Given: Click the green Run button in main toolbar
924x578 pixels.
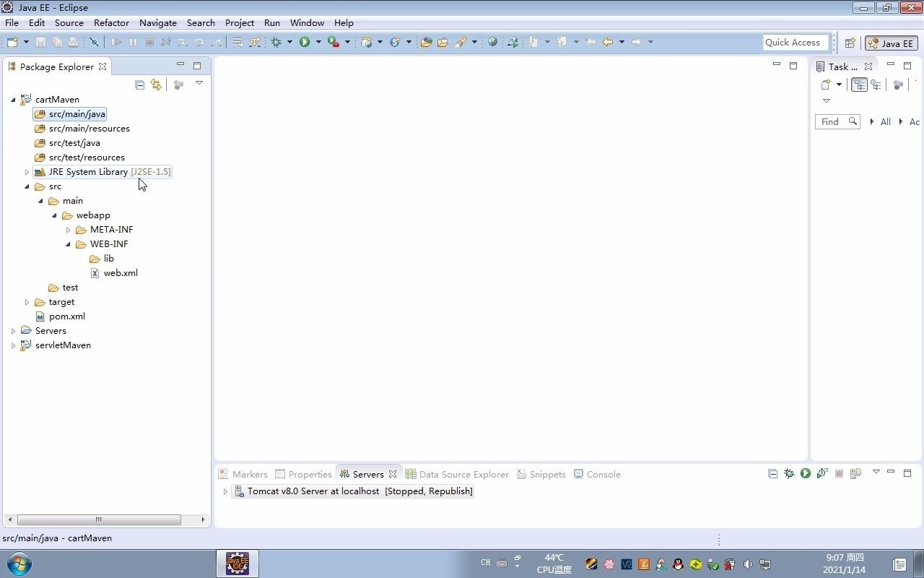Looking at the screenshot, I should [x=305, y=42].
